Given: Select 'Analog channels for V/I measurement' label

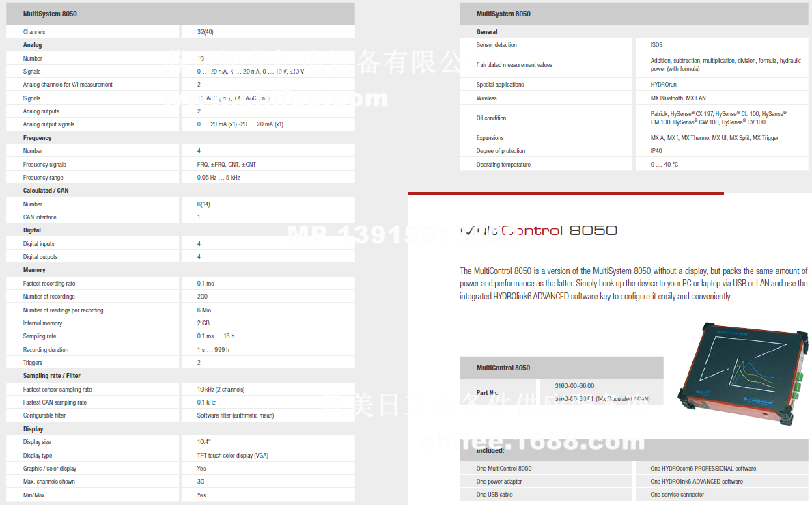Looking at the screenshot, I should pyautogui.click(x=68, y=85).
